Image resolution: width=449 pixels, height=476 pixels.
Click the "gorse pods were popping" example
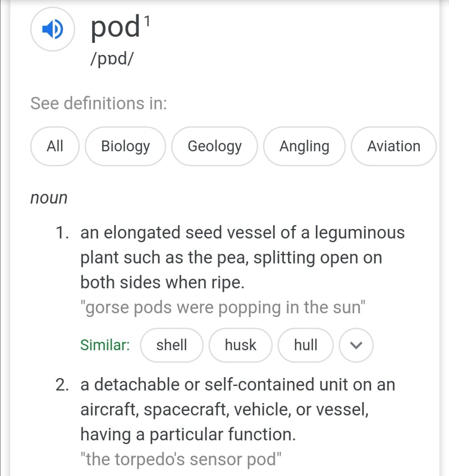[223, 308]
